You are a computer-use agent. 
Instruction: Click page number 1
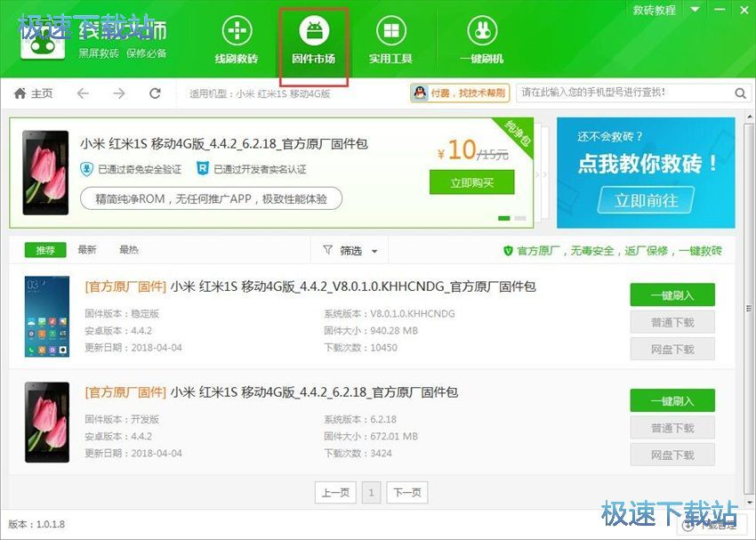pos(371,492)
